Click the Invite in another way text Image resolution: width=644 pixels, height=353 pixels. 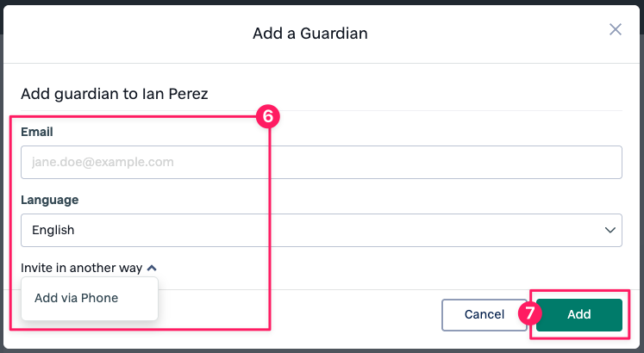point(81,268)
